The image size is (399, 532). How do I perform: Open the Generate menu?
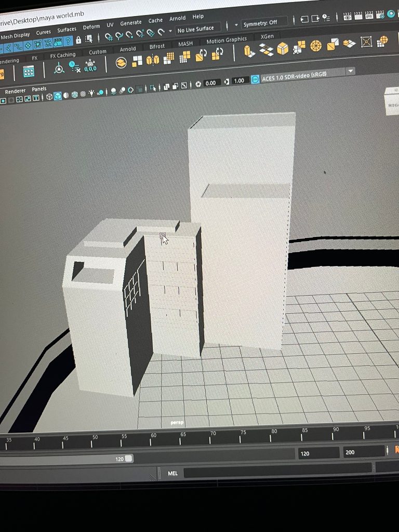point(130,23)
